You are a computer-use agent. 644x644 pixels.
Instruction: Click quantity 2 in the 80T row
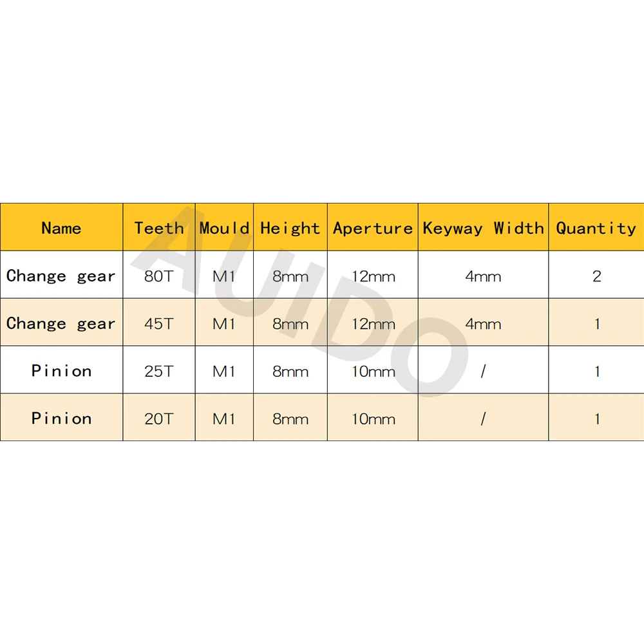(x=596, y=275)
